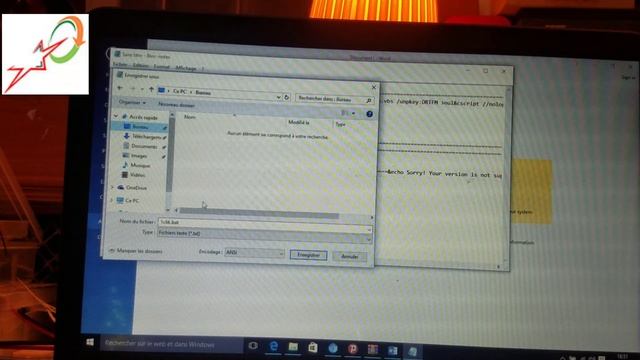Expand the Ce PC tree node
The width and height of the screenshot is (640, 360).
pyautogui.click(x=112, y=200)
